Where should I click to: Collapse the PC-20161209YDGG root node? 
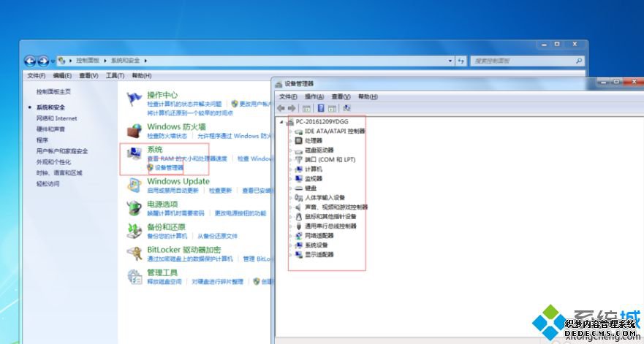281,122
